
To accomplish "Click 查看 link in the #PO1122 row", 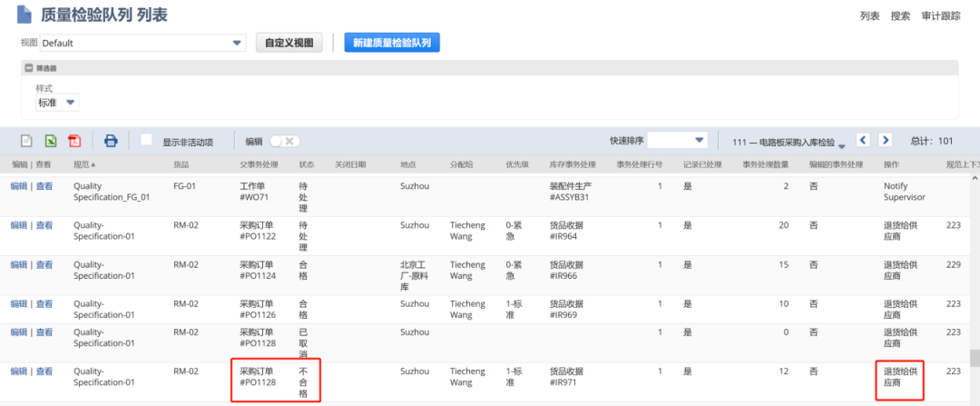I will click(44, 225).
